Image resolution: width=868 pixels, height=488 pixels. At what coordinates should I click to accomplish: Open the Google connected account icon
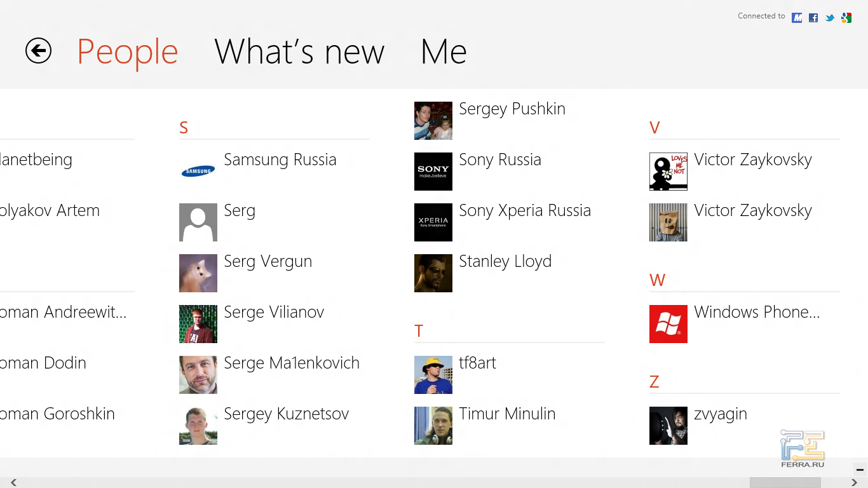(x=846, y=18)
